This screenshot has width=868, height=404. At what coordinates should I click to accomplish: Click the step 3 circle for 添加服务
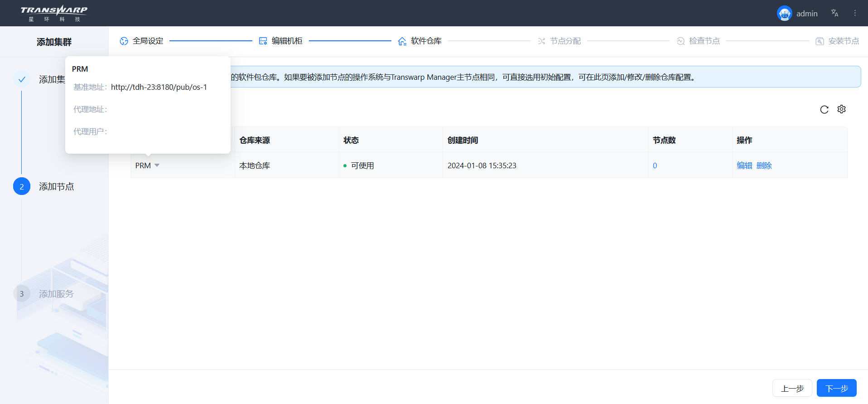coord(22,294)
